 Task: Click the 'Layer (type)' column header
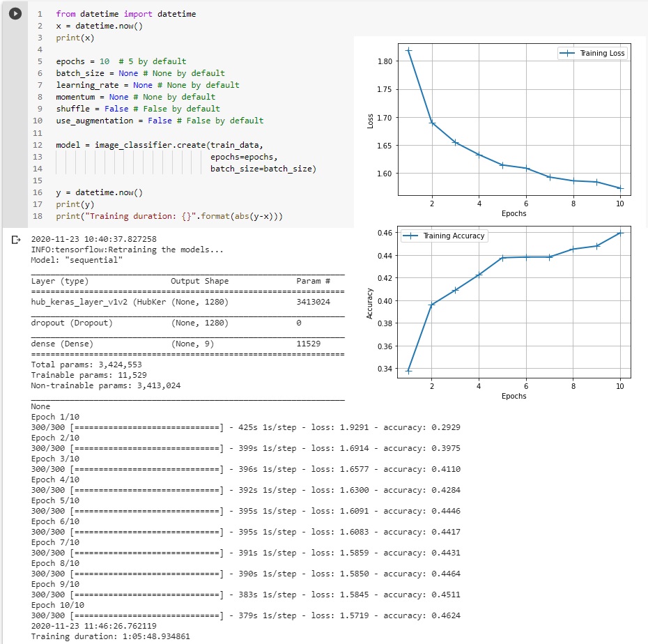59,281
